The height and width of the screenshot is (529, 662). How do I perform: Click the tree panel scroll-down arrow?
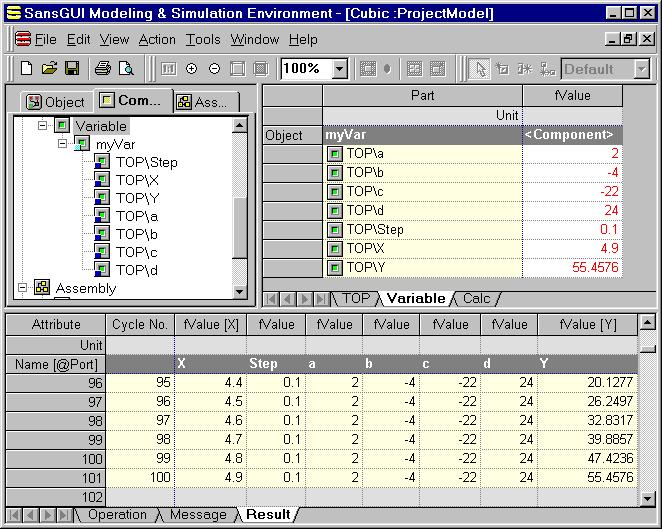pos(240,291)
